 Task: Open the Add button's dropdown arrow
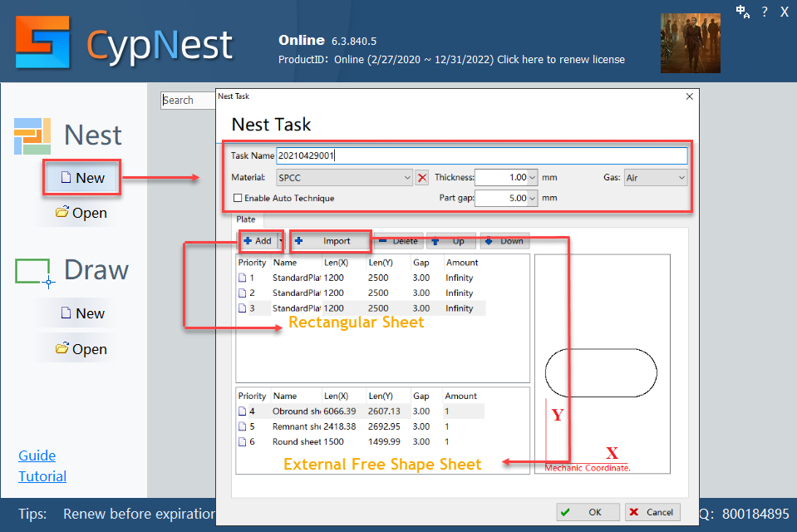click(x=281, y=241)
